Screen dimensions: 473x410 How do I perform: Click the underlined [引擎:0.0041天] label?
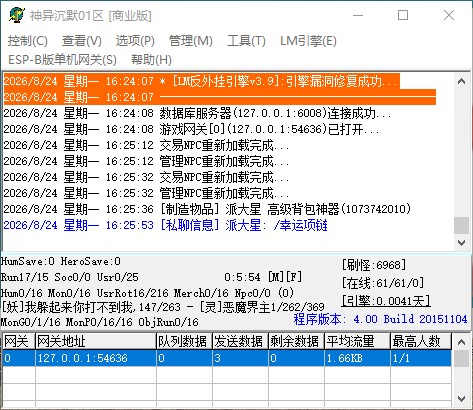click(x=386, y=301)
